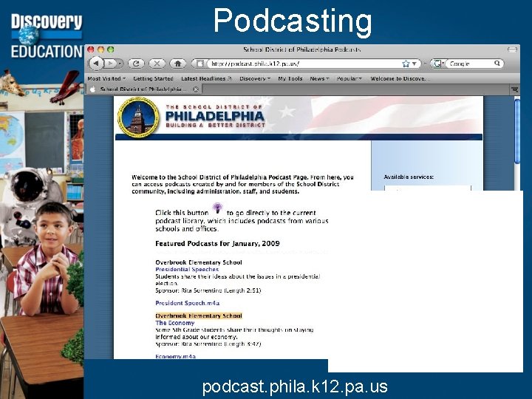Click the yellow minimize window button

coord(100,50)
